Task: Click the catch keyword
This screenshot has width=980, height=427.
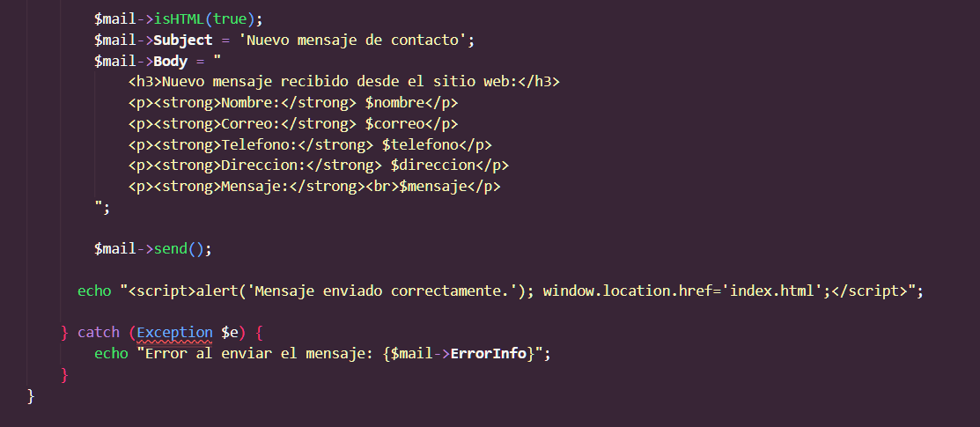Action: click(x=99, y=333)
